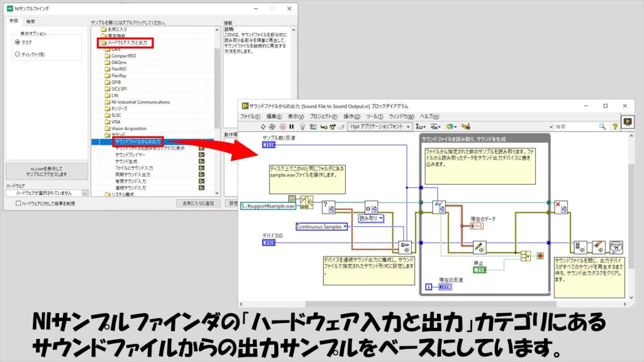Screen dimensions: 644x362
Task: Open the 15pt application font dropdown
Action: tap(380, 127)
